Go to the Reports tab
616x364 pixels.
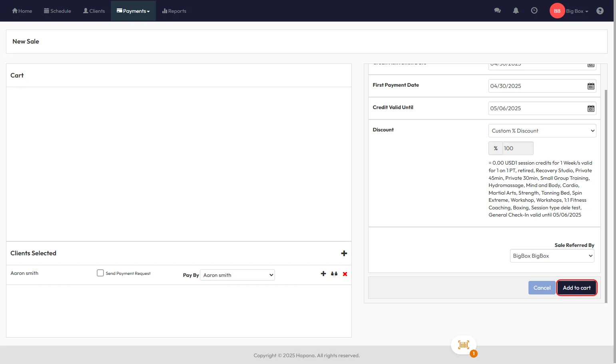click(174, 11)
